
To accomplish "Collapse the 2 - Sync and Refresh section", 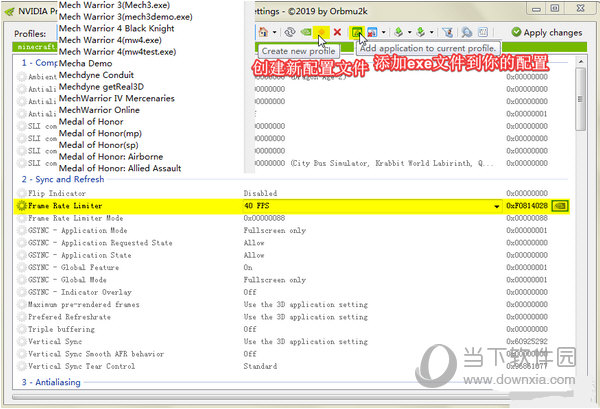I will (63, 179).
